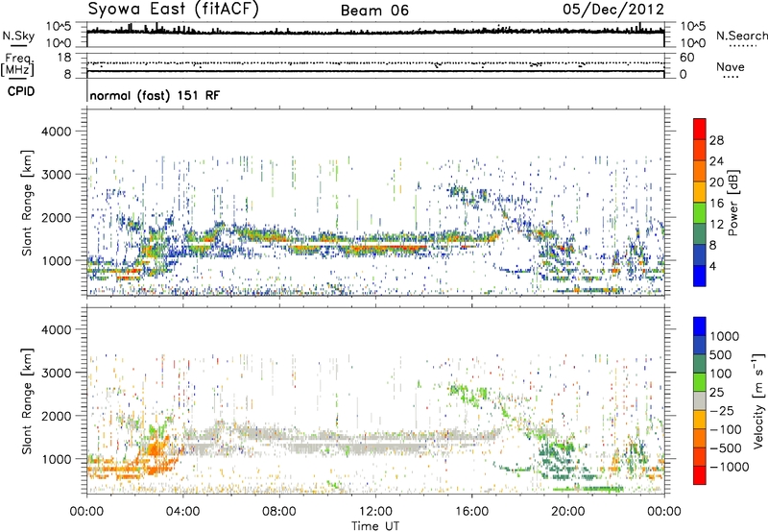
Task: Click the '16:00' time tick label
Action: tap(471, 512)
